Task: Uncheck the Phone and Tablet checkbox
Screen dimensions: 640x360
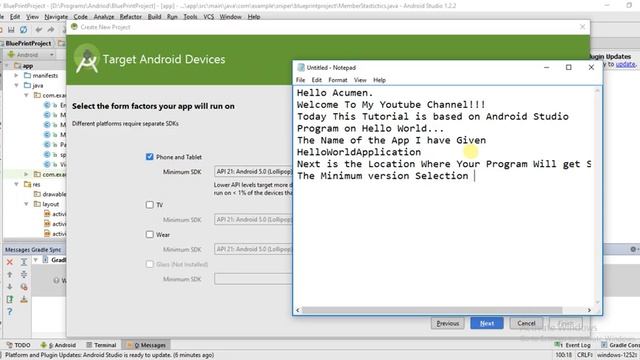Action: tap(150, 157)
